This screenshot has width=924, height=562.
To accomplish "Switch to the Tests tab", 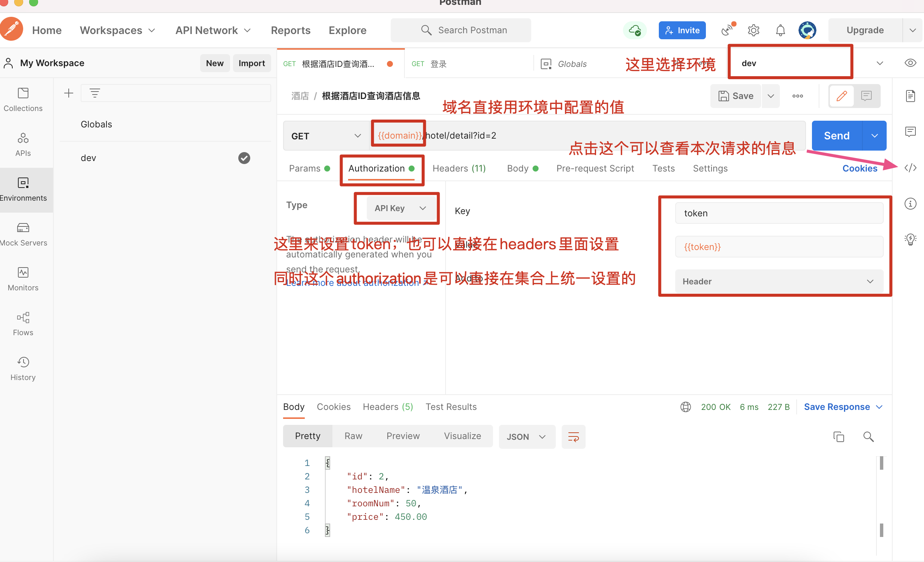I will (663, 169).
